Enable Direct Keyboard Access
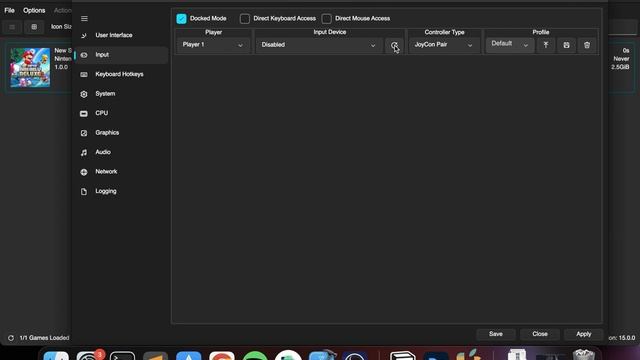 (x=244, y=18)
